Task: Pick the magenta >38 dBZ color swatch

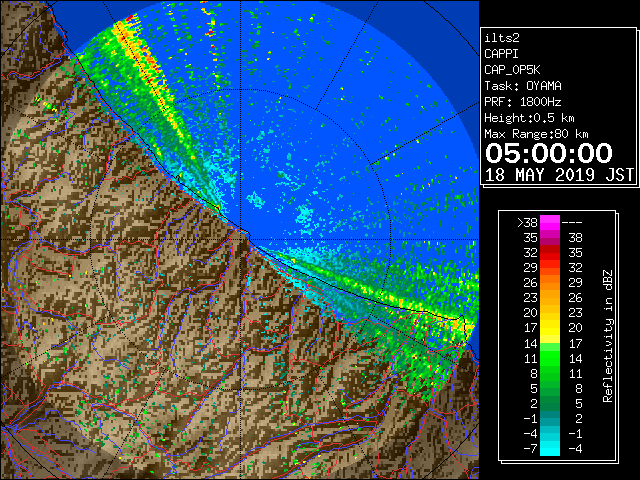Action: point(550,223)
